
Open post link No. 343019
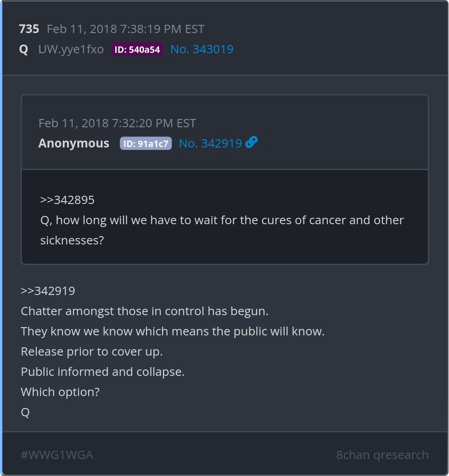click(202, 50)
